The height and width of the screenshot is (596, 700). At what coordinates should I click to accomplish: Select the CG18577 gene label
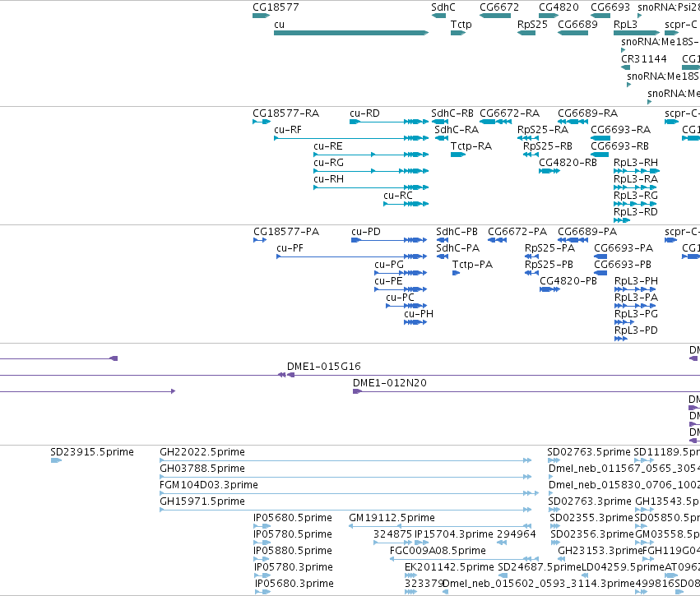pyautogui.click(x=276, y=7)
